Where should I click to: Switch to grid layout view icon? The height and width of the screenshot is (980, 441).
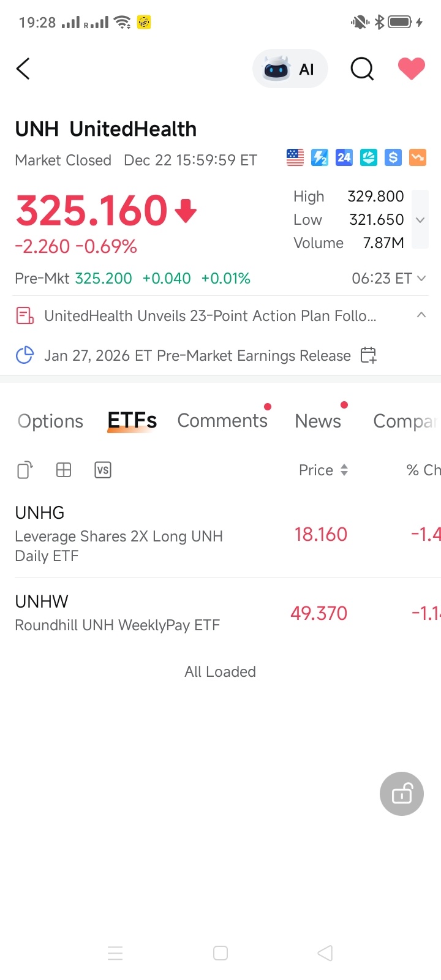(64, 470)
